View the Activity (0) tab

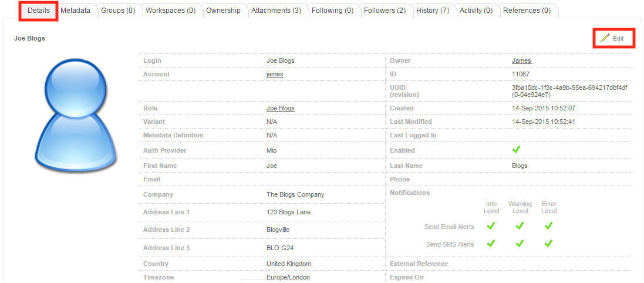476,11
